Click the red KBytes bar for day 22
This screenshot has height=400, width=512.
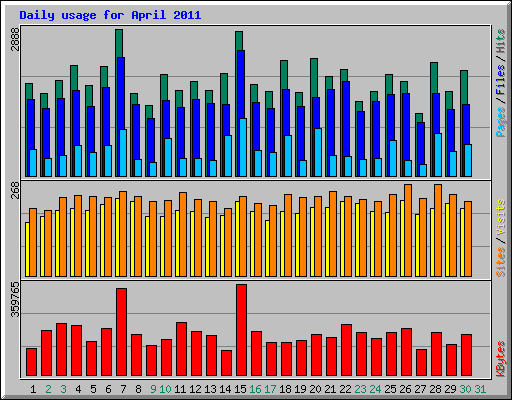coord(347,350)
